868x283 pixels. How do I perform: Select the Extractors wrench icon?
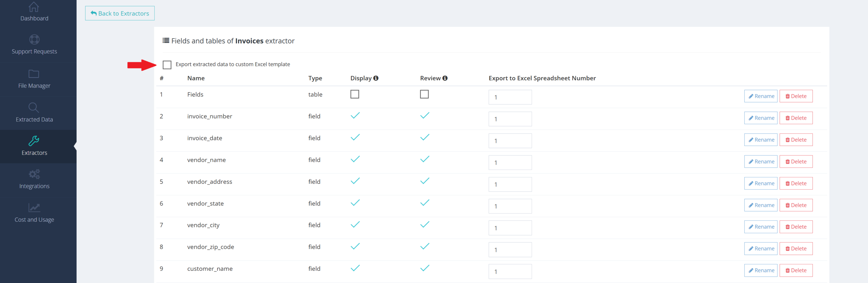coord(34,141)
